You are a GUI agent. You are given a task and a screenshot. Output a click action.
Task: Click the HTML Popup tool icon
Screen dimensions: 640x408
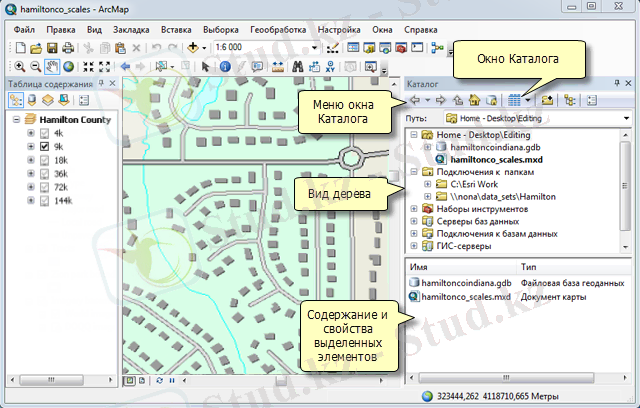coord(257,67)
